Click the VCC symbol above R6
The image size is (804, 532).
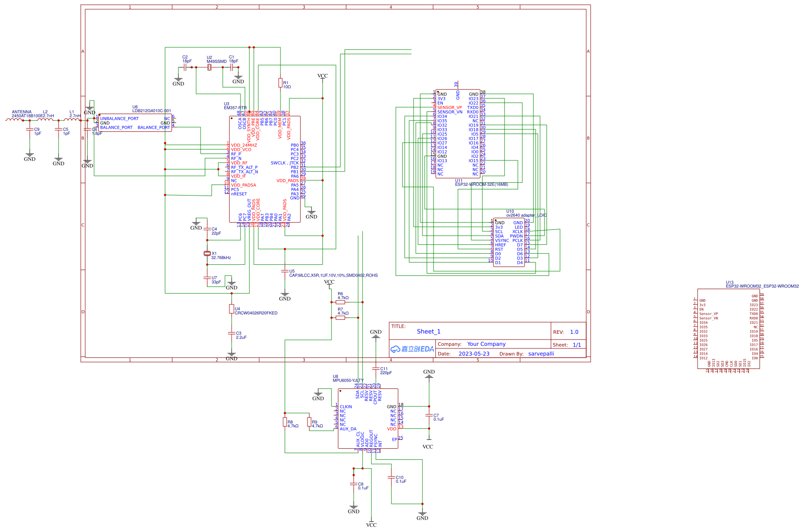pos(329,283)
